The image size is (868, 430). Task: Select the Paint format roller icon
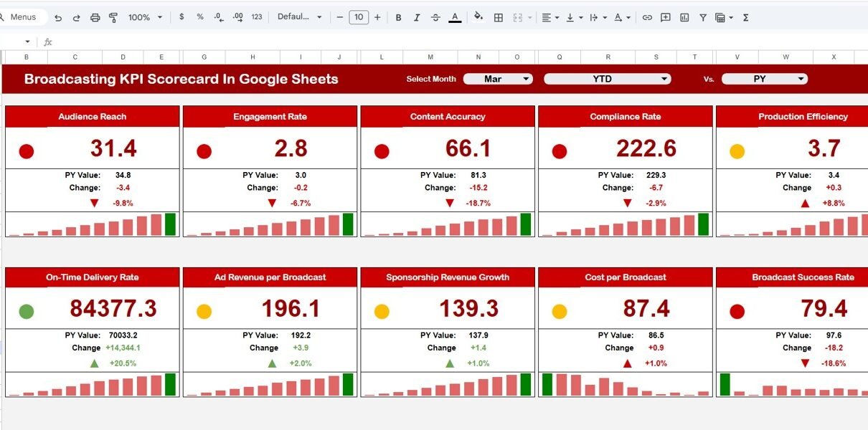113,17
